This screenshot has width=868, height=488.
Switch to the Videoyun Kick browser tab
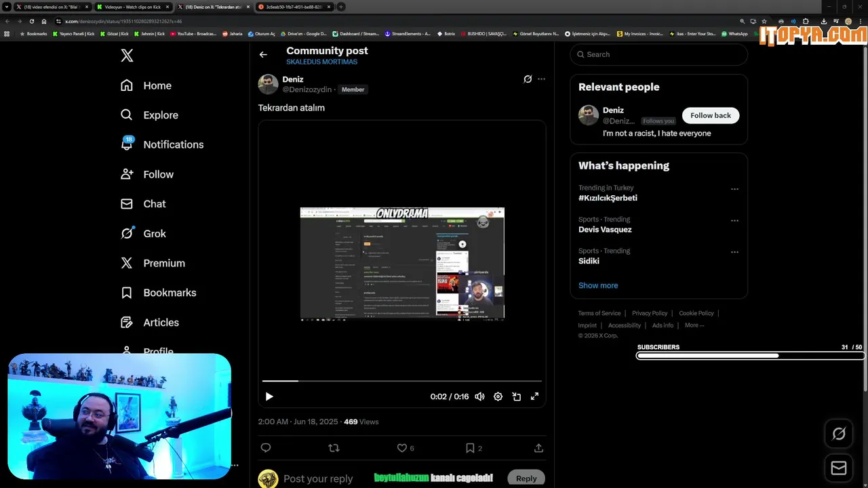tap(132, 7)
